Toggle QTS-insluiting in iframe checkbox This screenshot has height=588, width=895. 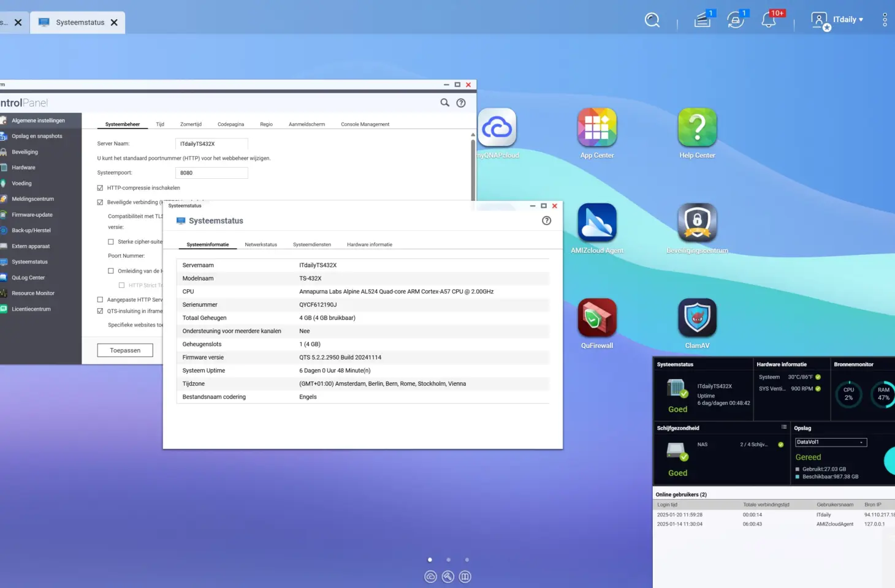tap(100, 311)
